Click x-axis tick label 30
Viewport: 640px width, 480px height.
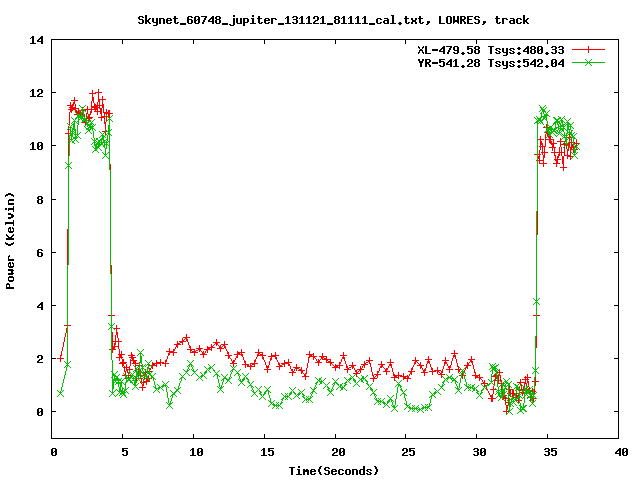(480, 452)
